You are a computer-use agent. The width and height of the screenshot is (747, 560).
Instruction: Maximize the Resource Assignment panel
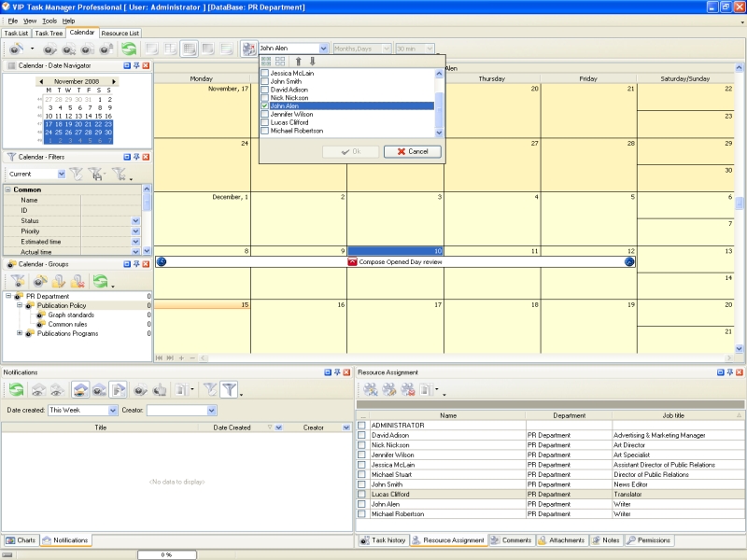720,372
